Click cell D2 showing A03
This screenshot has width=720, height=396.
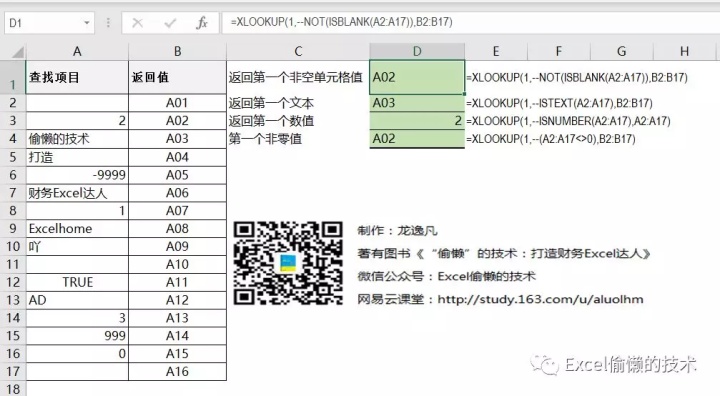417,103
